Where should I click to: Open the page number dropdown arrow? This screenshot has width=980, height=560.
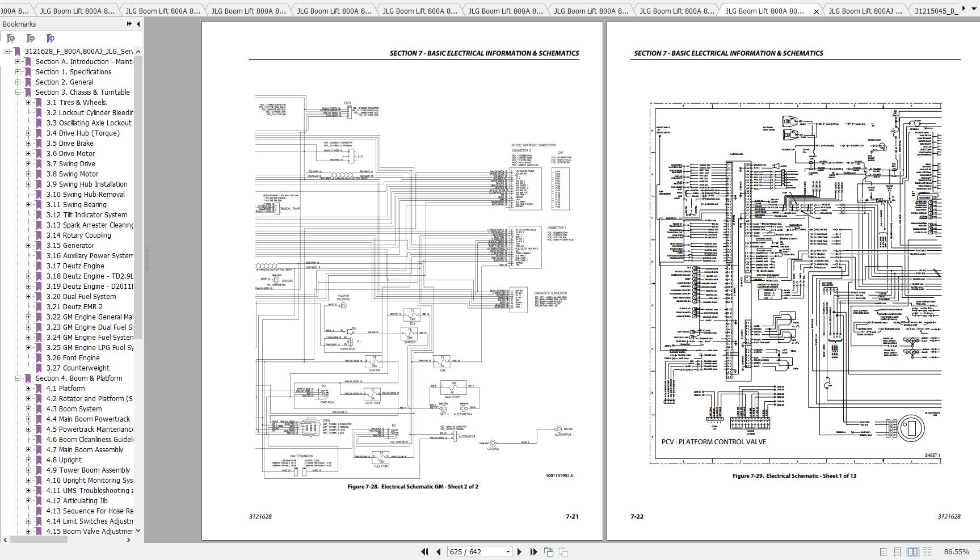click(x=508, y=551)
